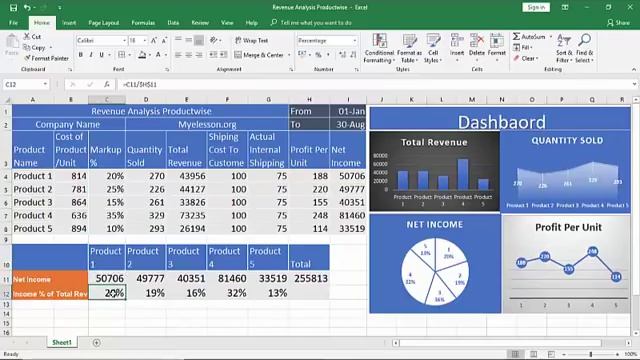Screen dimensions: 640x360
Task: Open the text orientation options
Action: pyautogui.click(x=215, y=40)
